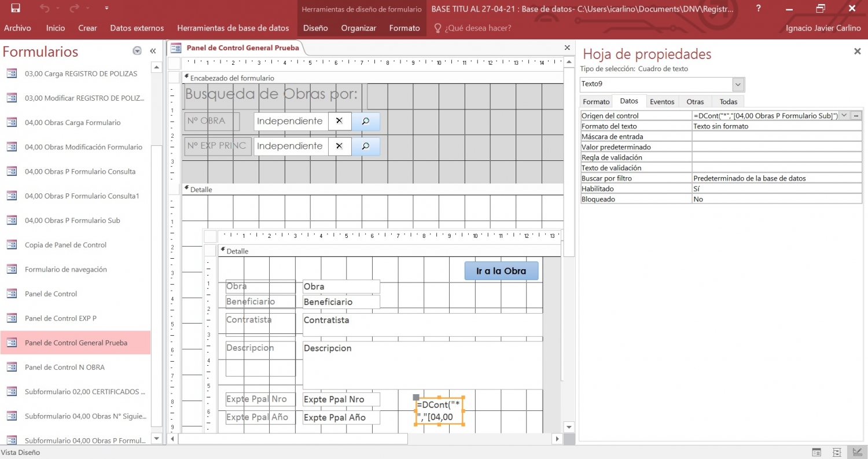This screenshot has width=868, height=459.
Task: Click magnifier search button in Nº EXP PRINC row
Action: click(366, 146)
